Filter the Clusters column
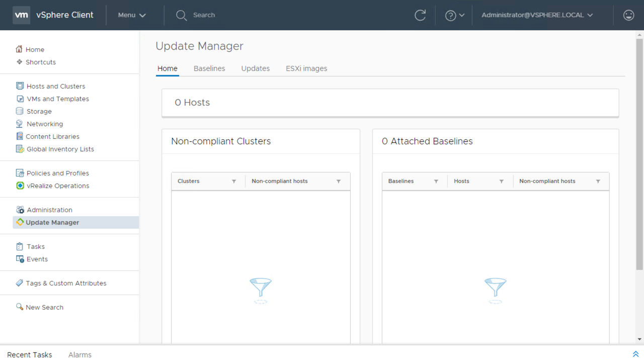The height and width of the screenshot is (362, 644). (x=234, y=182)
